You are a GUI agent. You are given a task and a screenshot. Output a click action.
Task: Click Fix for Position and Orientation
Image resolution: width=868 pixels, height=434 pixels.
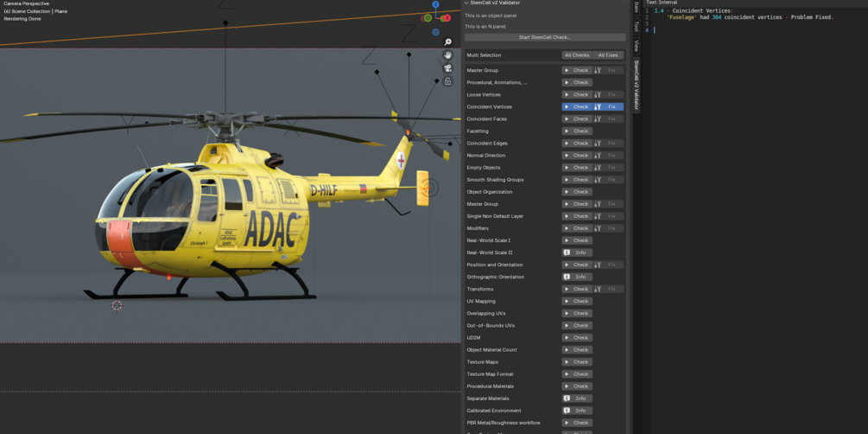tap(608, 265)
